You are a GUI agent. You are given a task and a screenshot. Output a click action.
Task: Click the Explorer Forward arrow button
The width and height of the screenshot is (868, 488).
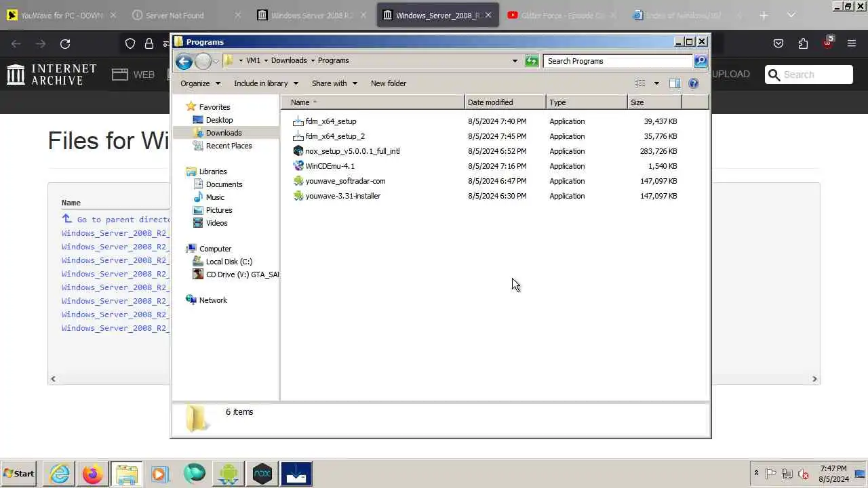click(203, 61)
